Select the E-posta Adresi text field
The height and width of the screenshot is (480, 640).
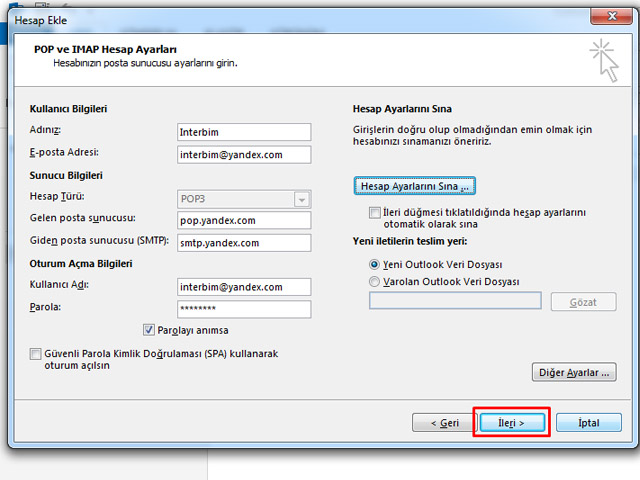244,154
